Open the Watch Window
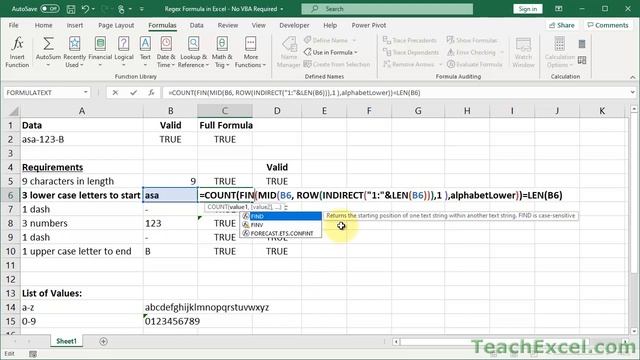 pos(523,52)
